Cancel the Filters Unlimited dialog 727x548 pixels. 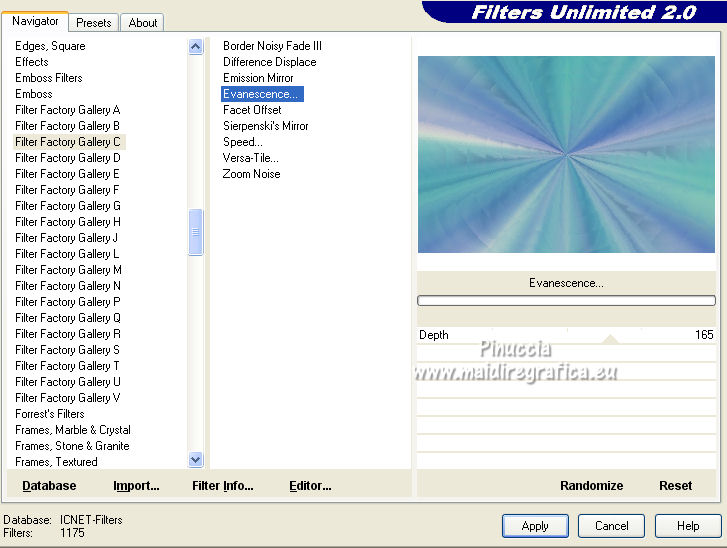(612, 526)
